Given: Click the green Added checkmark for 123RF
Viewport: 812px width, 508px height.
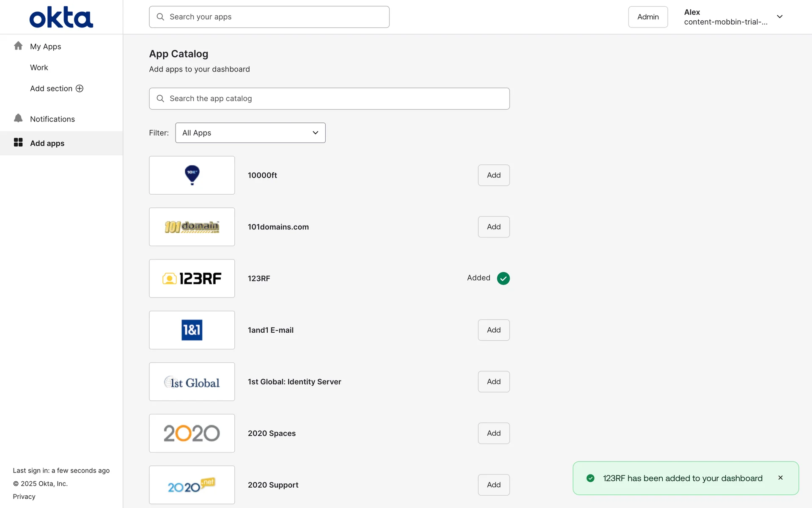Looking at the screenshot, I should 503,278.
